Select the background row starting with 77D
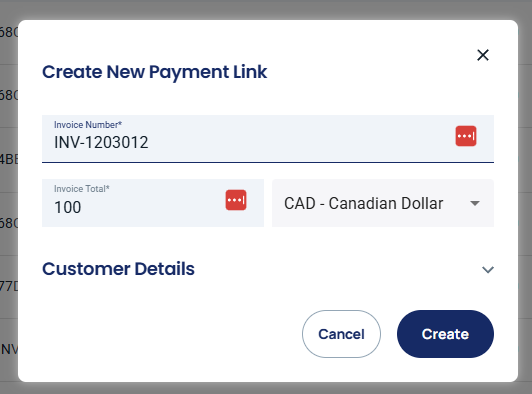 pyautogui.click(x=9, y=287)
